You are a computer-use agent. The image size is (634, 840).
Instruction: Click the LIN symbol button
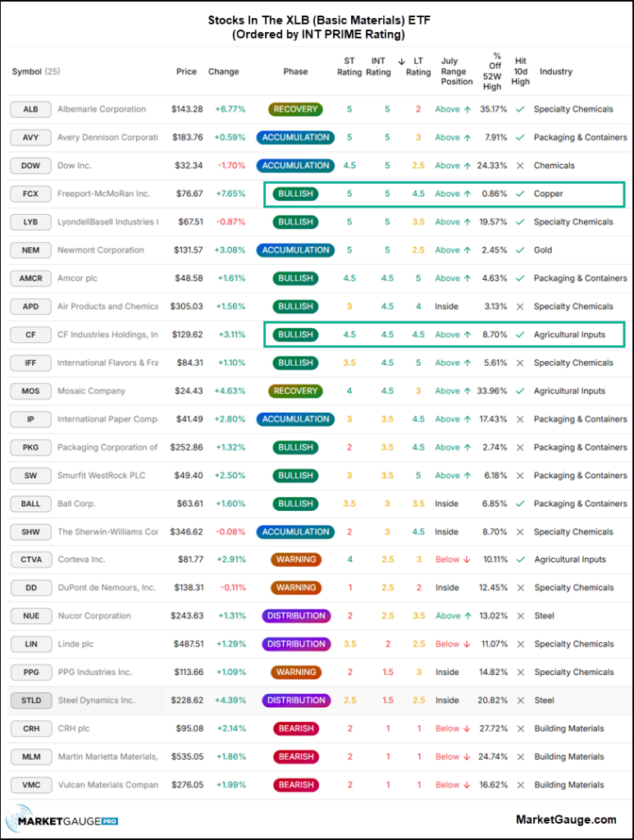[x=31, y=644]
